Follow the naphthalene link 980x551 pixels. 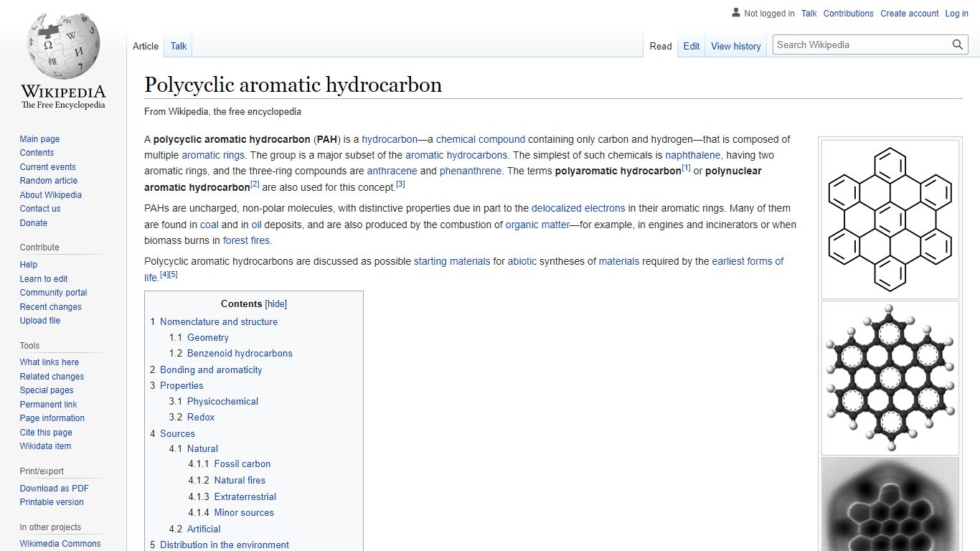click(692, 155)
